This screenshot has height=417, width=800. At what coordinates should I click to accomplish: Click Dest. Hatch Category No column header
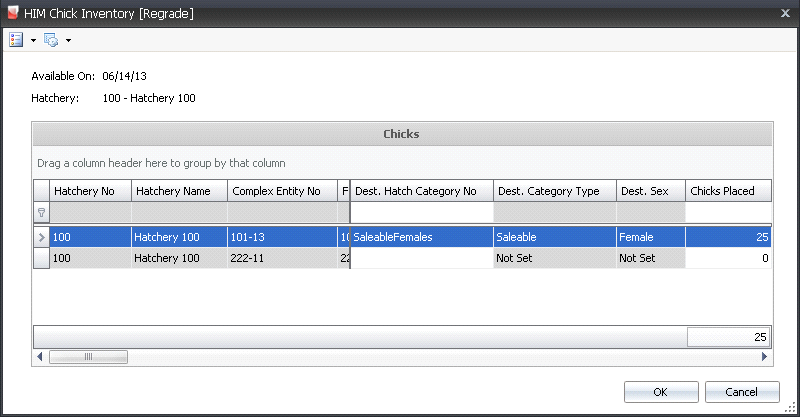tap(421, 191)
